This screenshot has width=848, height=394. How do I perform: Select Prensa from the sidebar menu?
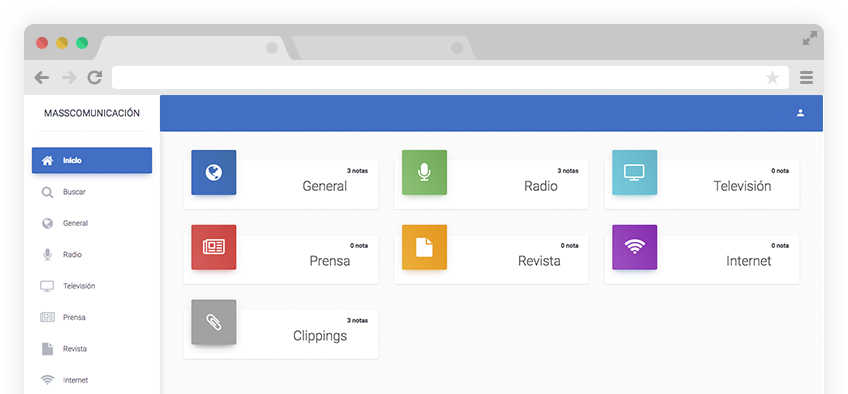coord(92,317)
